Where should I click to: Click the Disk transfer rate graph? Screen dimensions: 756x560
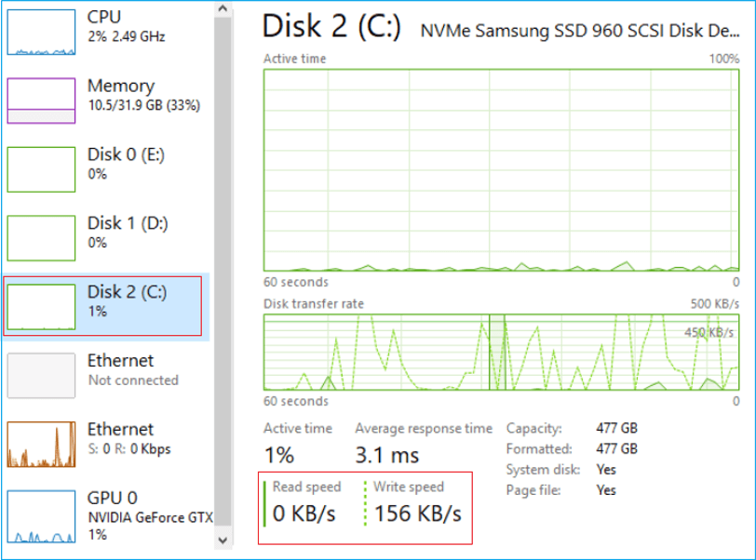coord(502,352)
